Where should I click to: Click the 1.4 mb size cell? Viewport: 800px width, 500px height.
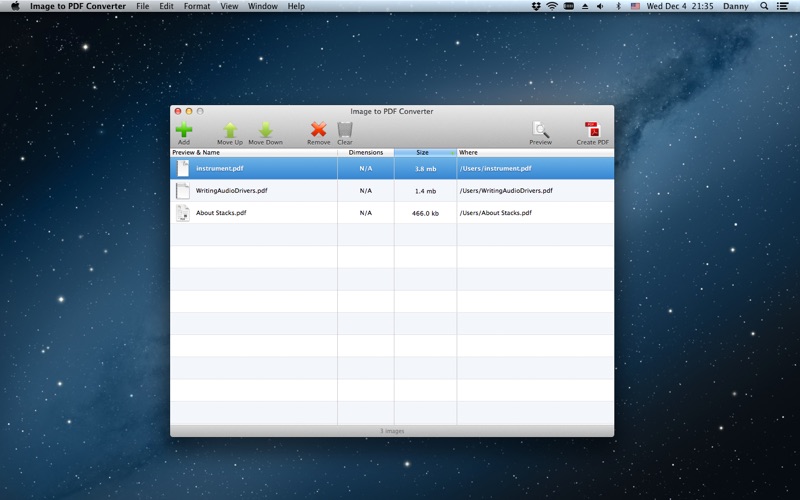tap(426, 191)
